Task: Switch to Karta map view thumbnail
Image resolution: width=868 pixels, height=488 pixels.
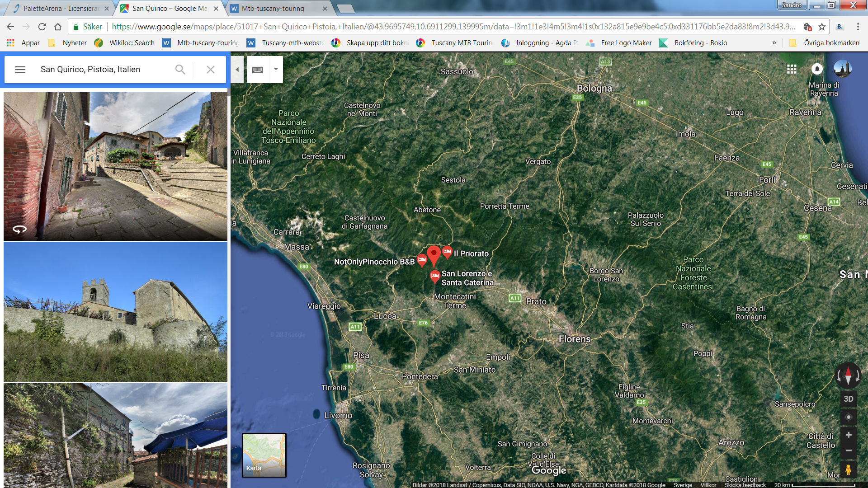Action: coord(264,455)
